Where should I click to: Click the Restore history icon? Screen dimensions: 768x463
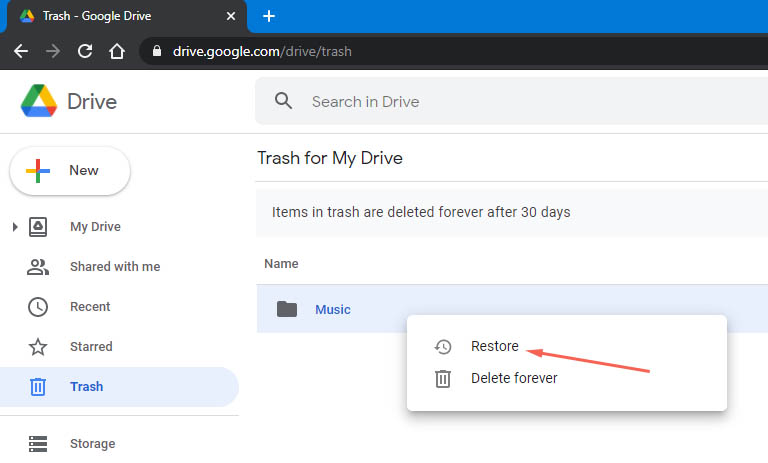click(x=443, y=346)
